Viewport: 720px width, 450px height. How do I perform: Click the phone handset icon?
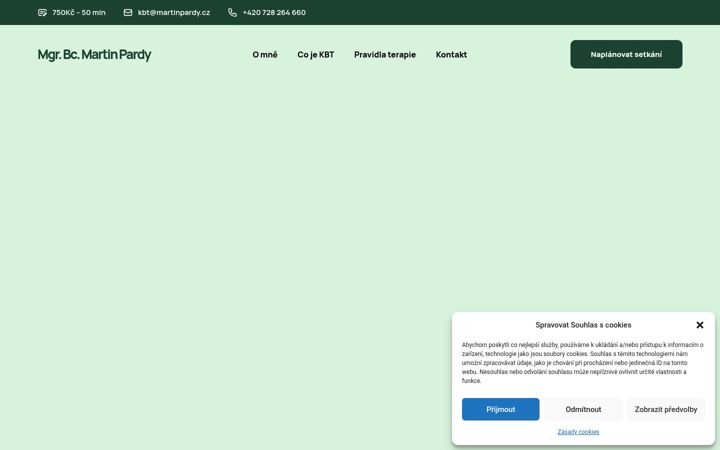point(232,12)
